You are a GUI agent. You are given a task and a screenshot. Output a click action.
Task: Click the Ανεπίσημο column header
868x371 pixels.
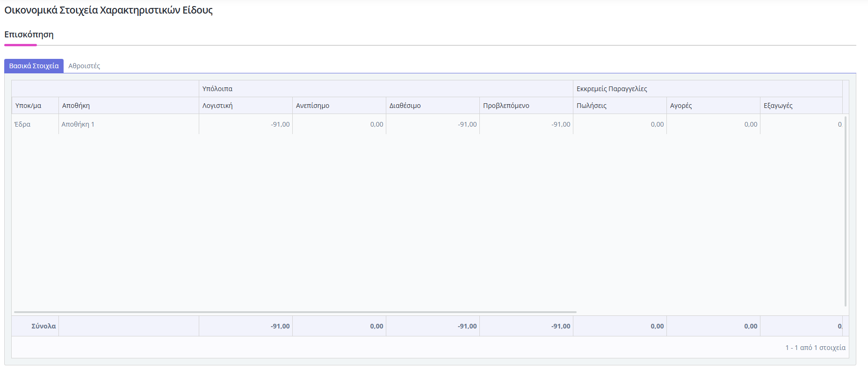coord(339,106)
